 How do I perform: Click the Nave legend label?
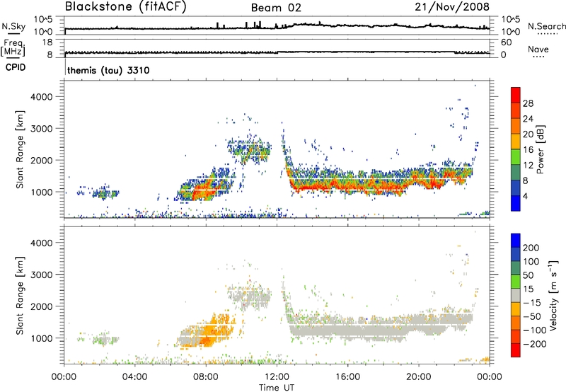pos(538,49)
